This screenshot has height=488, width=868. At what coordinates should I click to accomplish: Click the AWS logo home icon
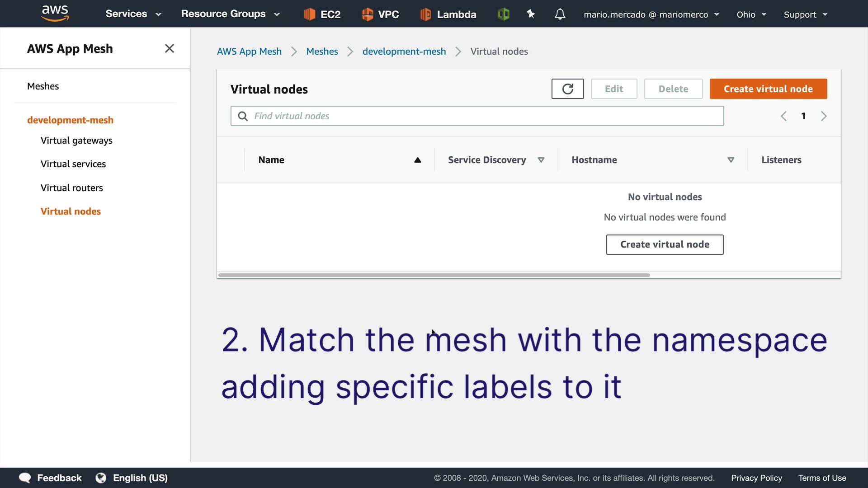point(55,14)
